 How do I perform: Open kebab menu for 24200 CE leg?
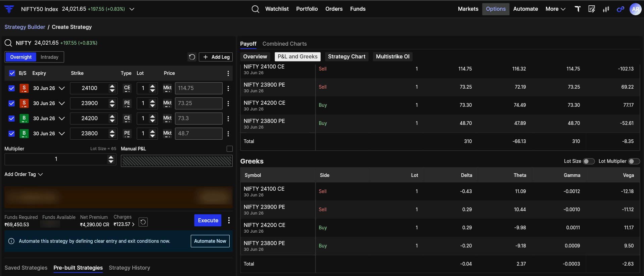point(228,119)
